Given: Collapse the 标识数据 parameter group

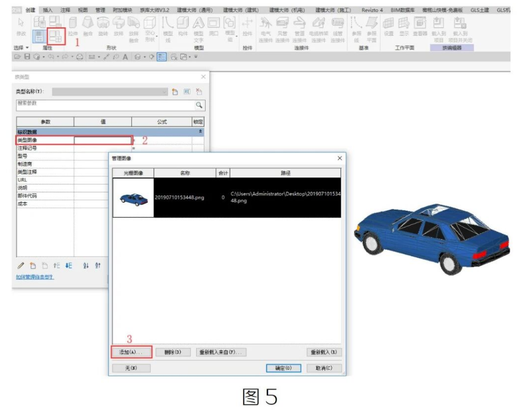Looking at the screenshot, I should [200, 132].
